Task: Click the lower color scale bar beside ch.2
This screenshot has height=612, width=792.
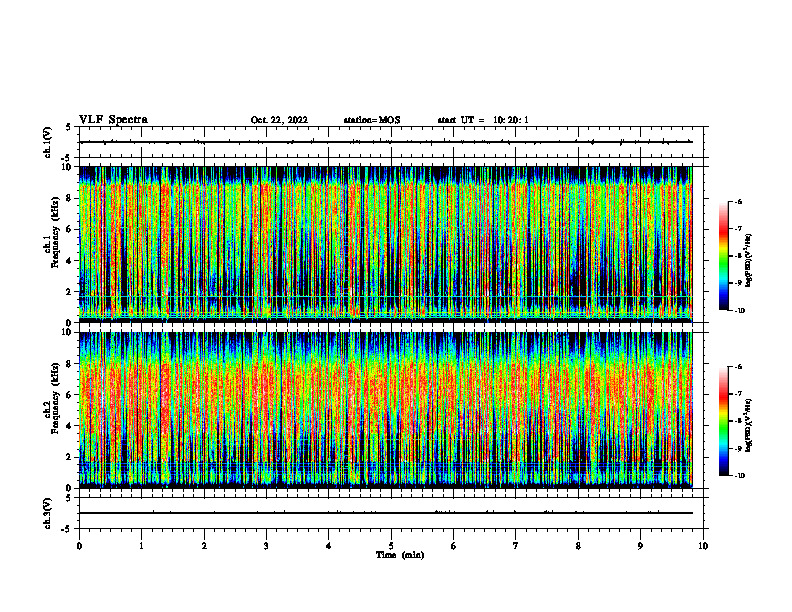Action: [x=723, y=421]
